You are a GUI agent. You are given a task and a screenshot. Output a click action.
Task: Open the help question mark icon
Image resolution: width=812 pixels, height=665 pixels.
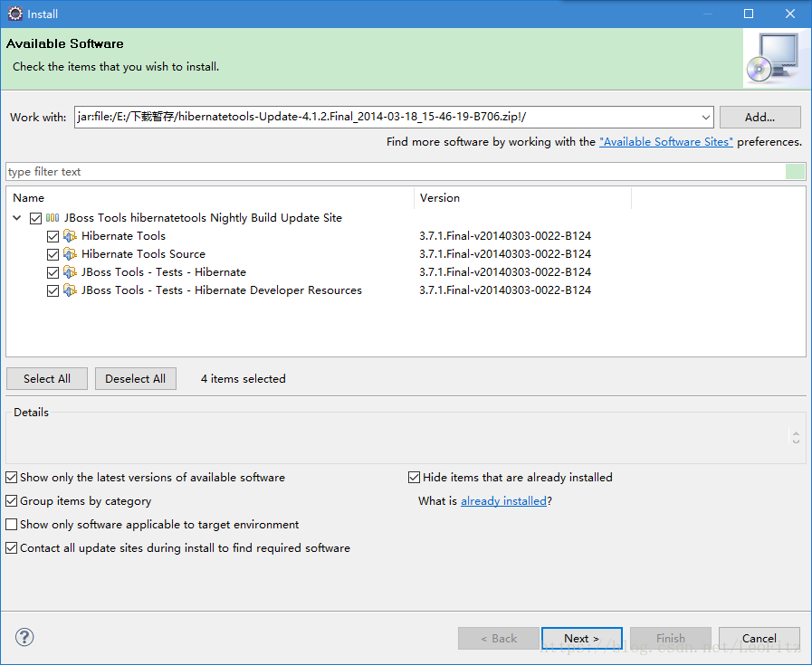[x=24, y=637]
